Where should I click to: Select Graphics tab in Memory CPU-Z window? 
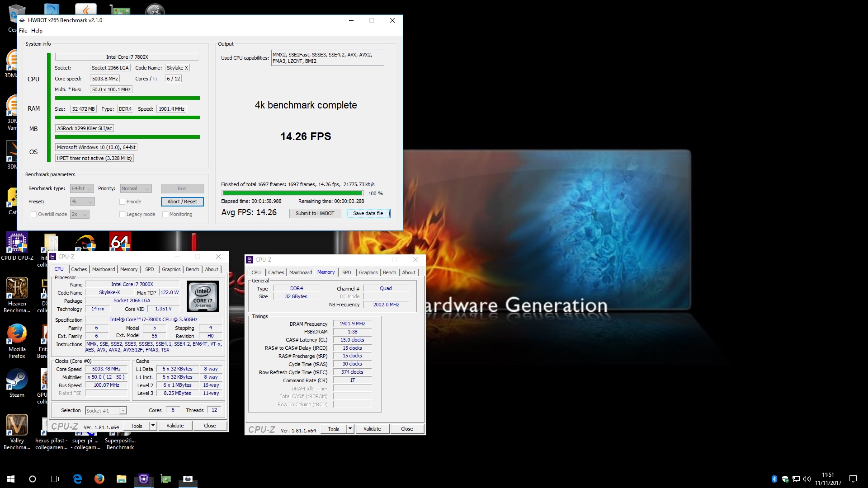368,272
